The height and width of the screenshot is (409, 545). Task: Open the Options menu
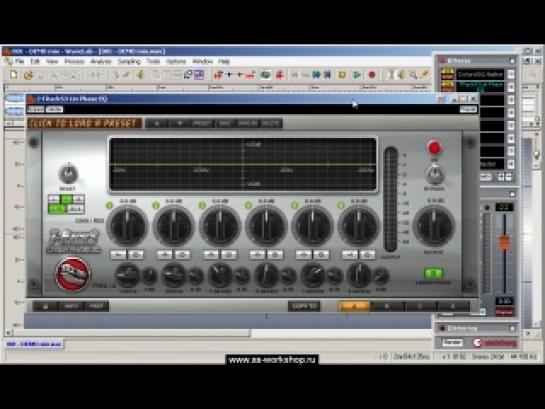click(x=176, y=62)
